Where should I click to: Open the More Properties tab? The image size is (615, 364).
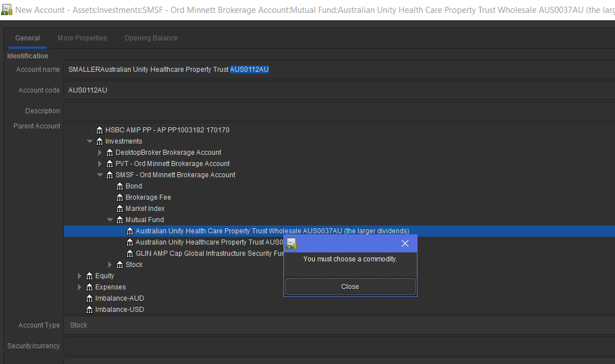coord(82,38)
